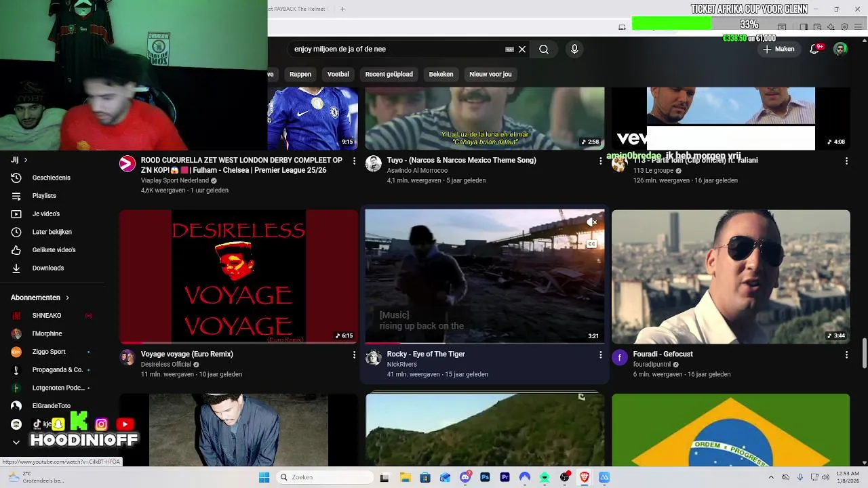Show hidden system tray icons
This screenshot has height=488, width=868.
pyautogui.click(x=771, y=477)
